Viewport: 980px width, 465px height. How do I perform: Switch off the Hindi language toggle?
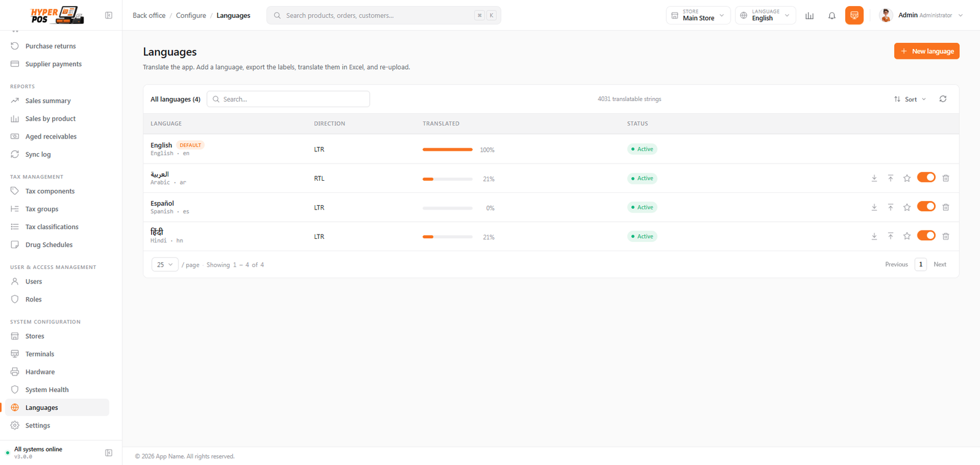coord(926,236)
